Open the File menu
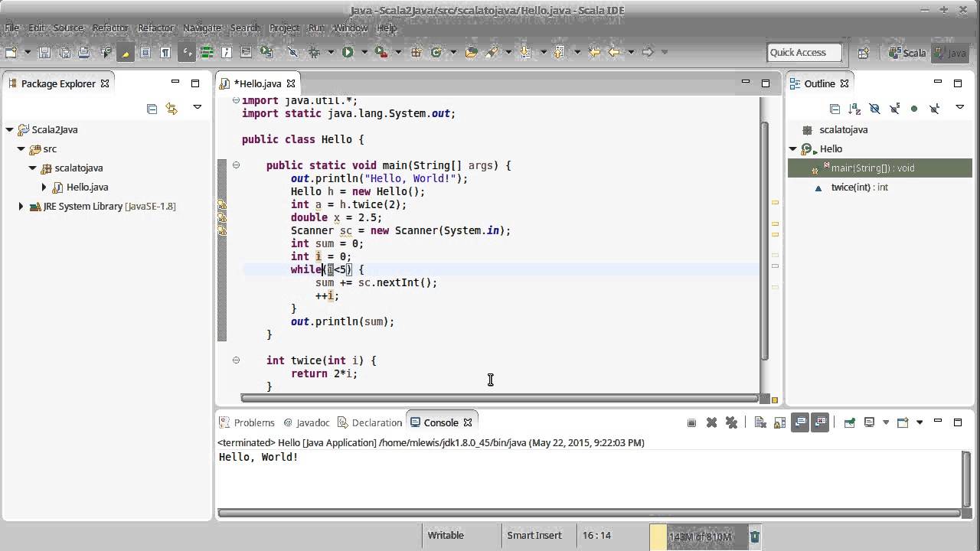 click(x=11, y=28)
